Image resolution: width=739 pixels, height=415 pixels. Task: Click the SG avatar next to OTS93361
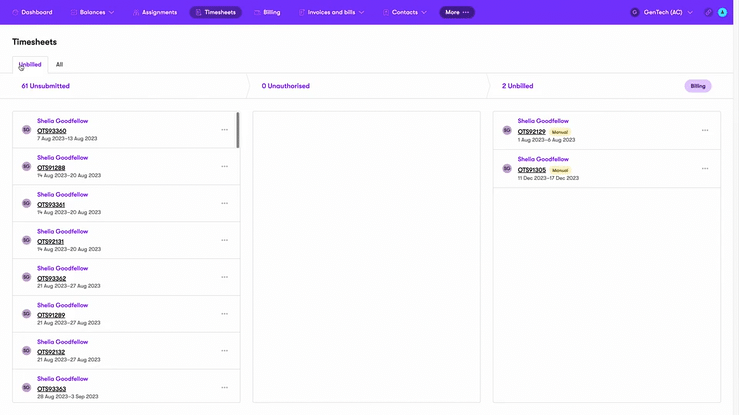27,203
